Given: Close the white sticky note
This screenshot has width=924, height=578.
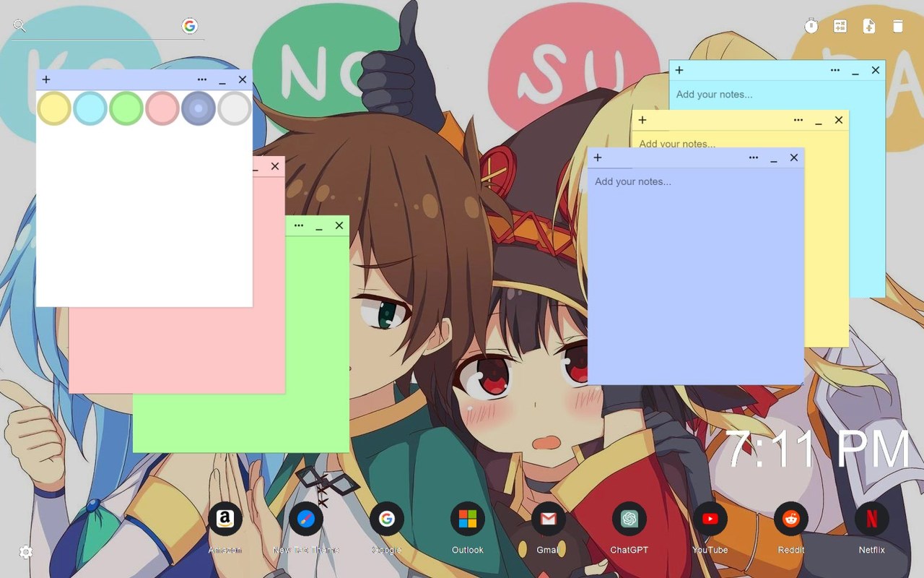Looking at the screenshot, I should tap(243, 79).
